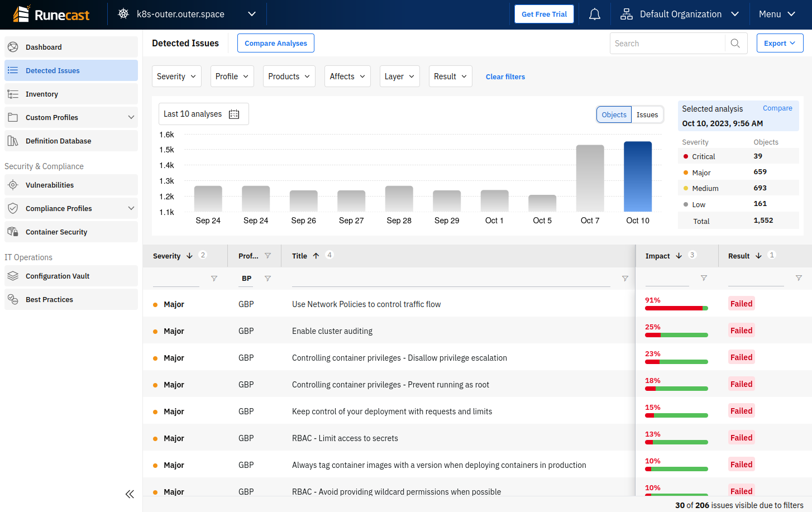Switch chart view to Issues
Screen dimensions: 812x512
click(647, 115)
